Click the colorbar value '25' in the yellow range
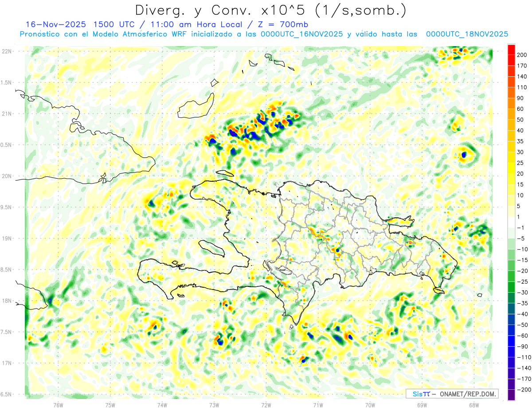 pos(520,163)
